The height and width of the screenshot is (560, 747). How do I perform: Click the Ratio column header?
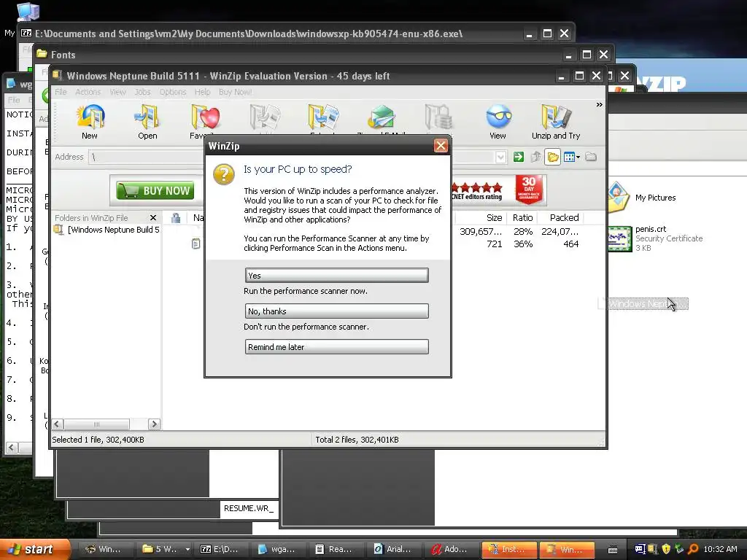pos(522,217)
